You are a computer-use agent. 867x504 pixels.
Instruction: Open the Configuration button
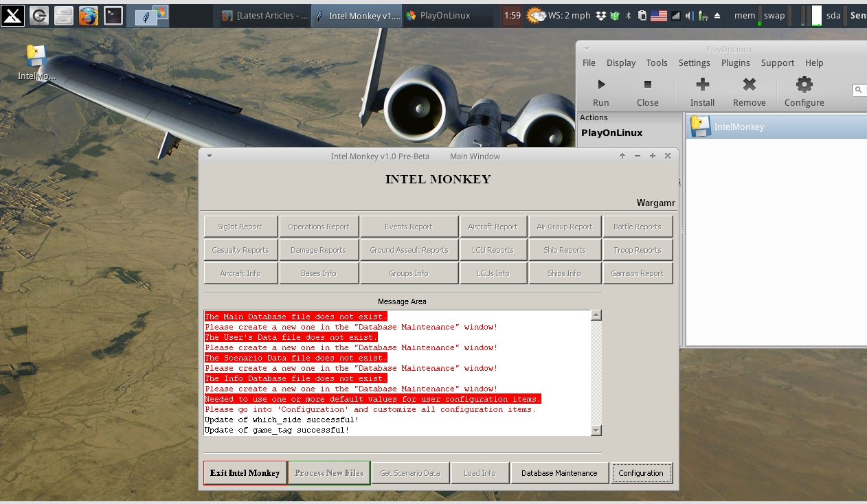click(641, 473)
